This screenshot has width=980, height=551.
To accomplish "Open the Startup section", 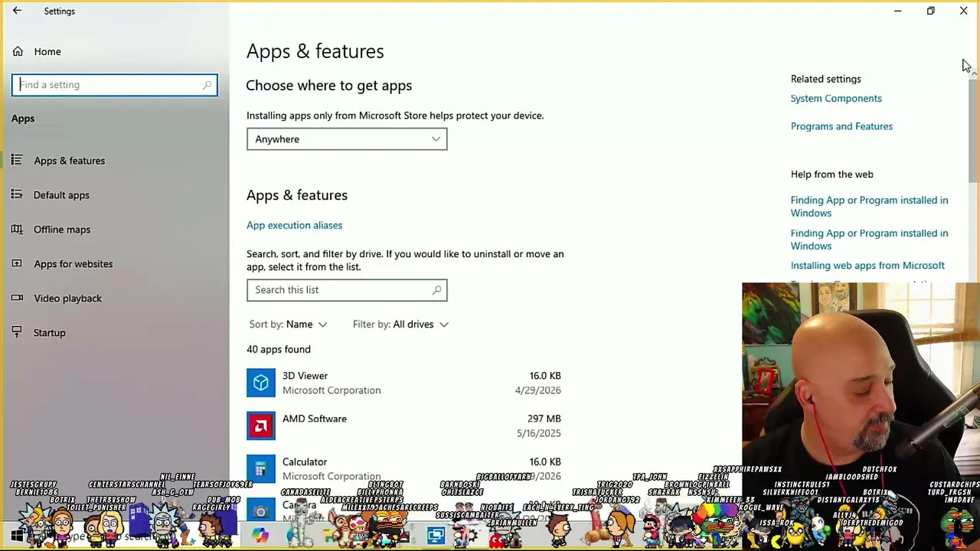I will click(x=49, y=333).
